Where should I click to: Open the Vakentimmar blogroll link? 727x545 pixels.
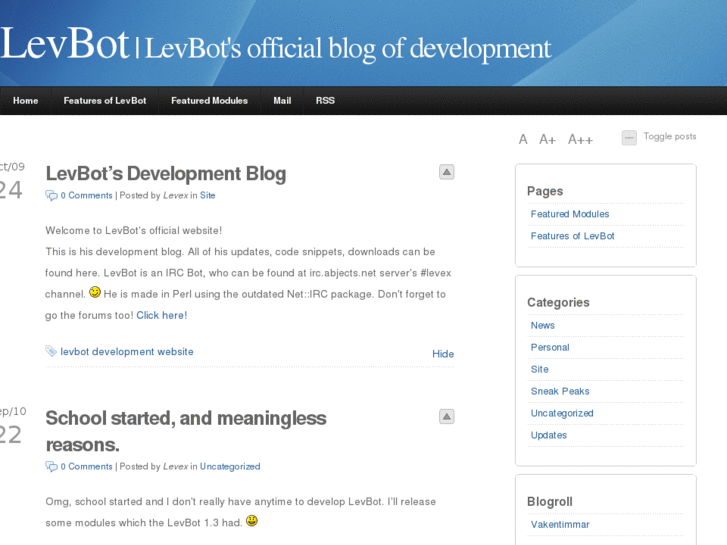click(560, 524)
